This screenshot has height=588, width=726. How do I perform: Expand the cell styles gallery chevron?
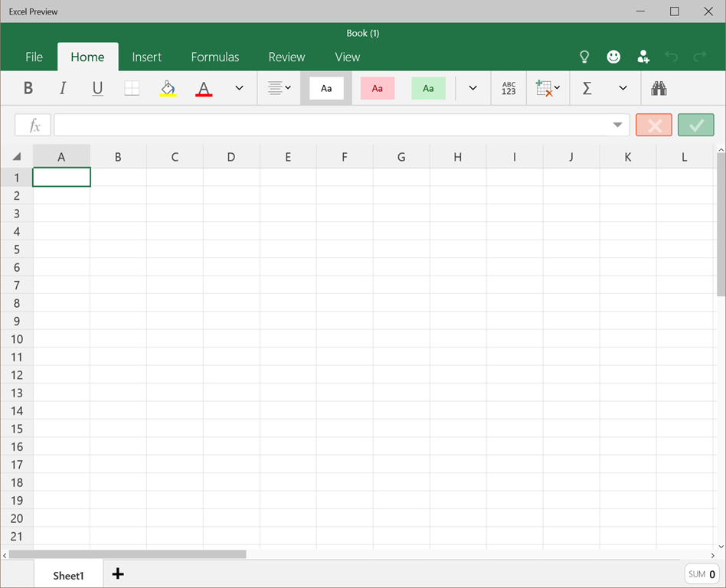(473, 88)
